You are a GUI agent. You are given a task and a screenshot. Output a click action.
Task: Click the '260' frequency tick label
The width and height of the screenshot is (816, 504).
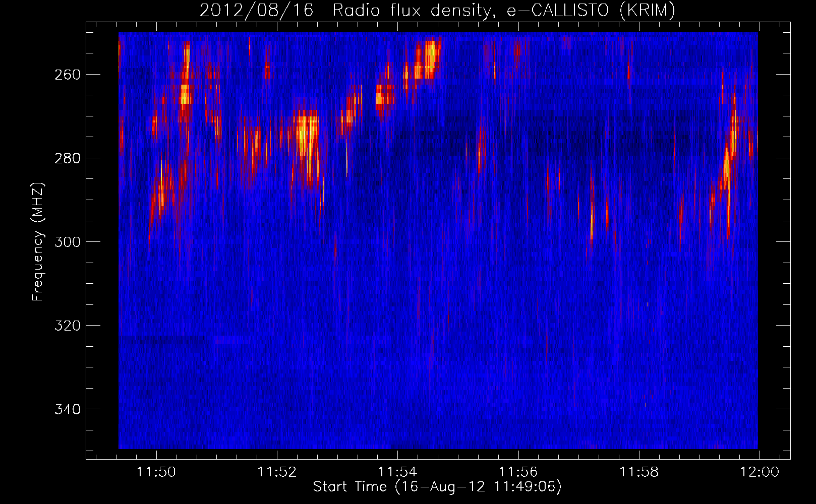pos(67,75)
